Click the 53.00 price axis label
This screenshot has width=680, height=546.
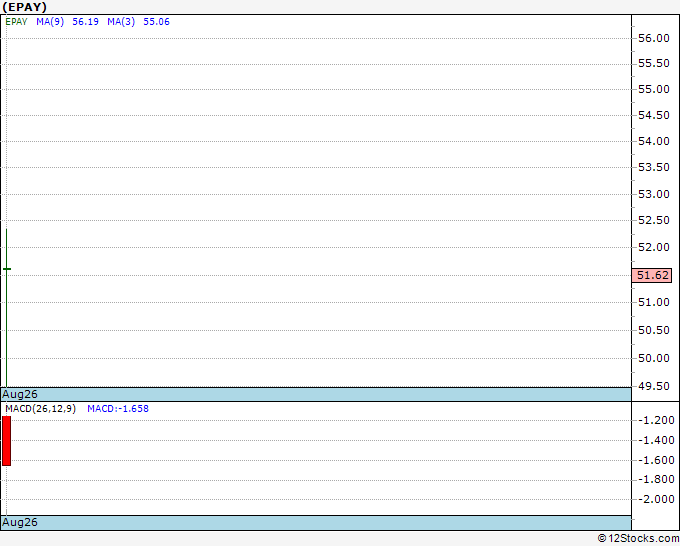click(654, 194)
